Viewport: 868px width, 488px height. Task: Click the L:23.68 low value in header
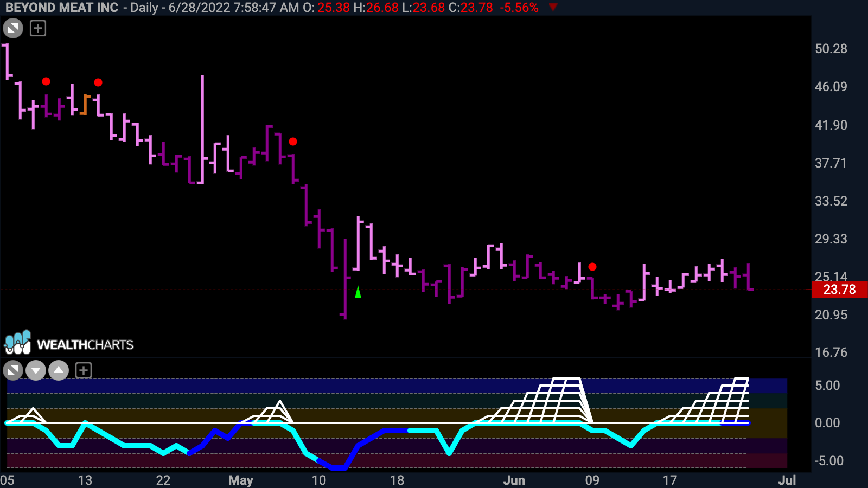423,8
